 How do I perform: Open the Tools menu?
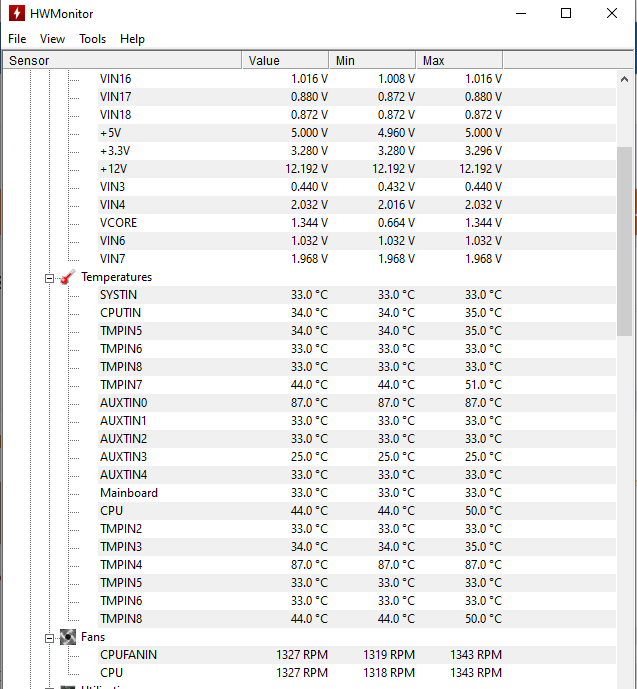[92, 39]
